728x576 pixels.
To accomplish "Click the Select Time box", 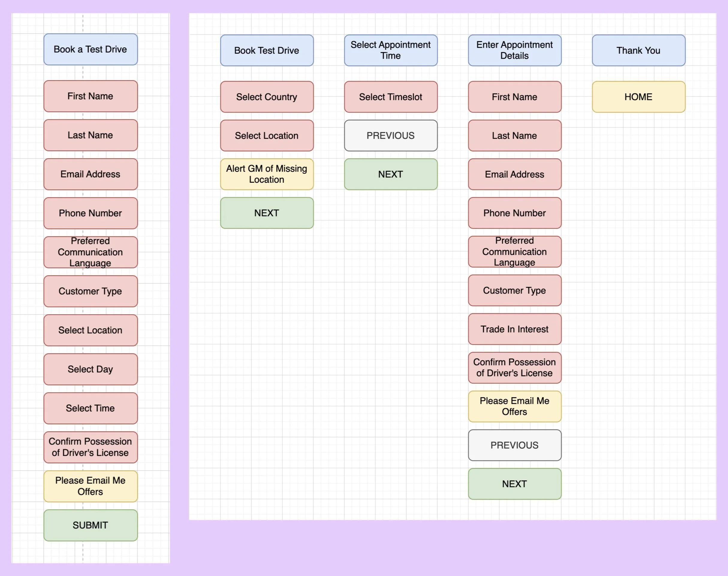I will point(91,408).
